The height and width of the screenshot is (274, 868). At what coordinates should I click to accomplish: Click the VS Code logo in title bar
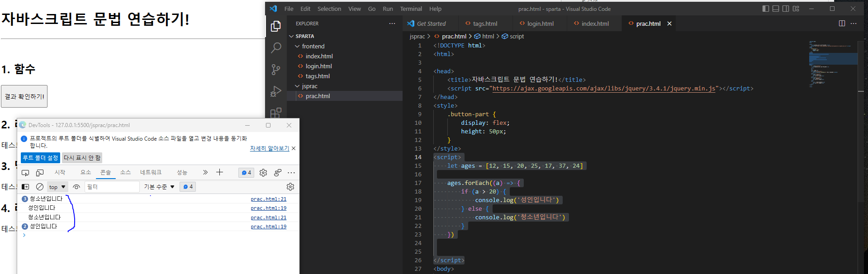(x=273, y=9)
